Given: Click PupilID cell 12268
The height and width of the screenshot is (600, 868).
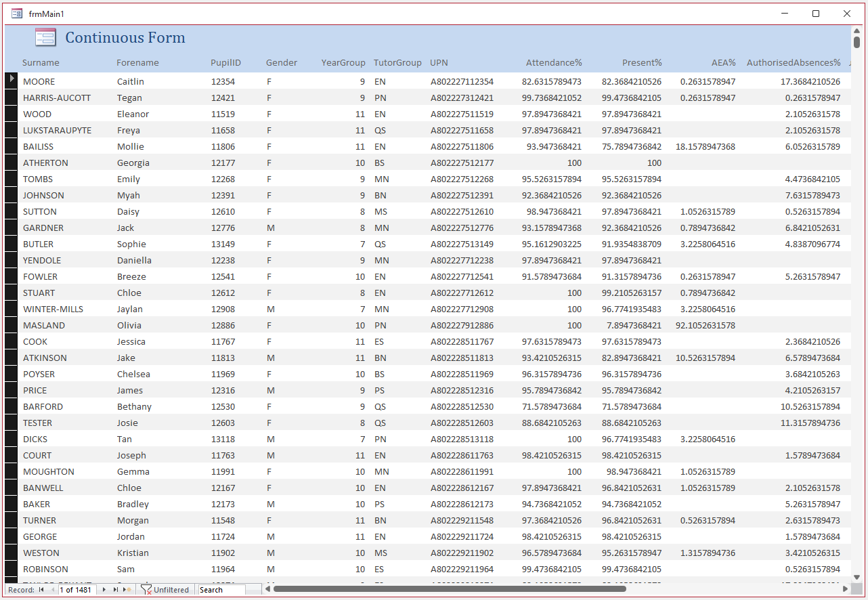Looking at the screenshot, I should point(223,179).
